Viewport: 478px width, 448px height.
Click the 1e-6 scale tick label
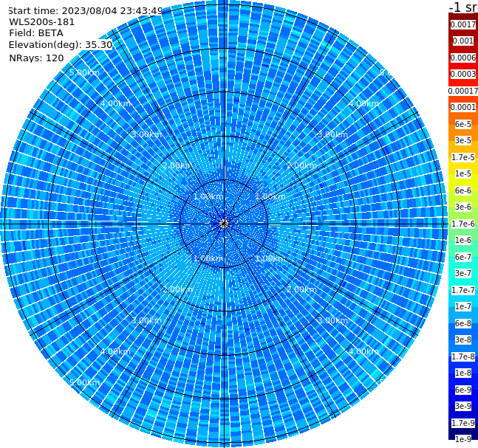pos(463,240)
